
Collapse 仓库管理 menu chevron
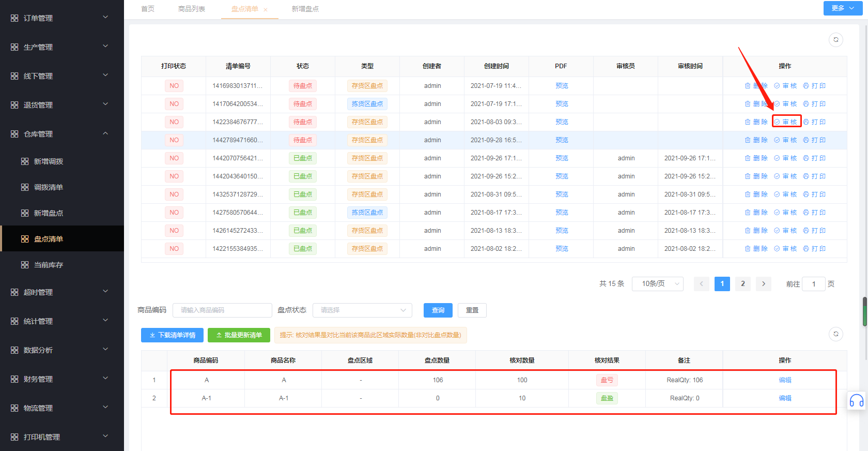pyautogui.click(x=105, y=133)
